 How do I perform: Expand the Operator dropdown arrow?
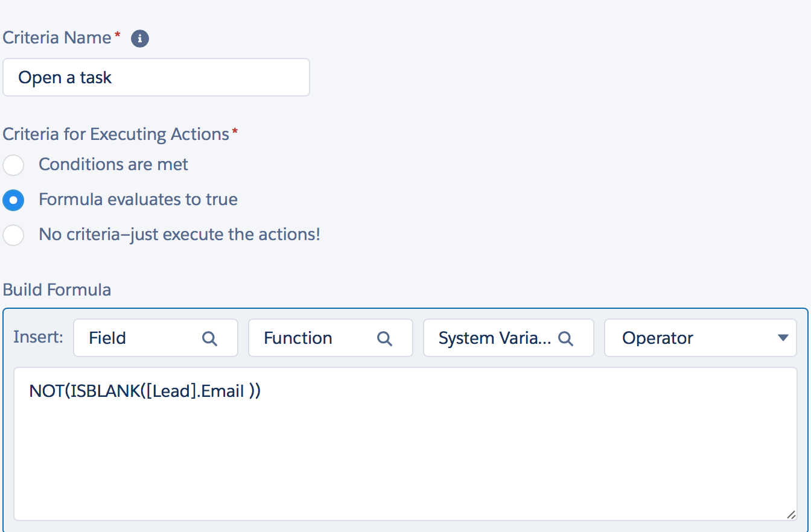point(783,338)
